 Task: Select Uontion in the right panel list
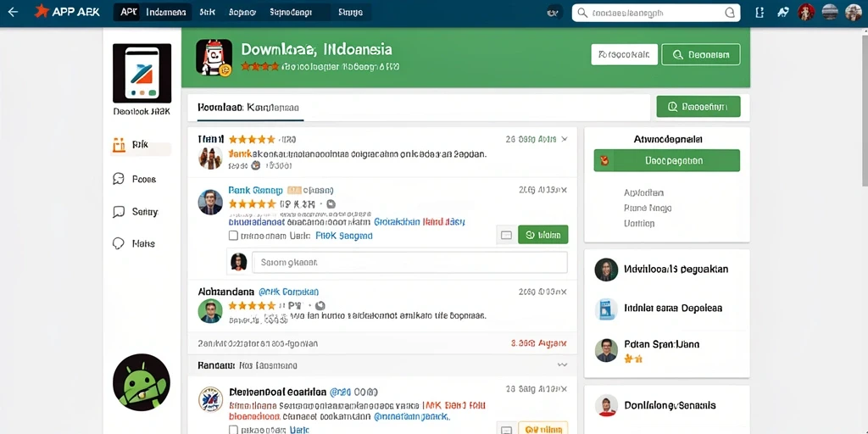[x=639, y=224]
